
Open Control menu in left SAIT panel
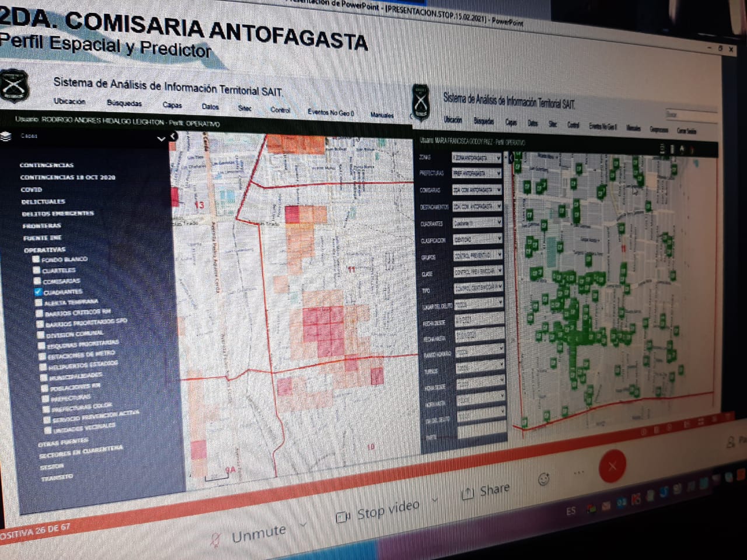point(280,110)
